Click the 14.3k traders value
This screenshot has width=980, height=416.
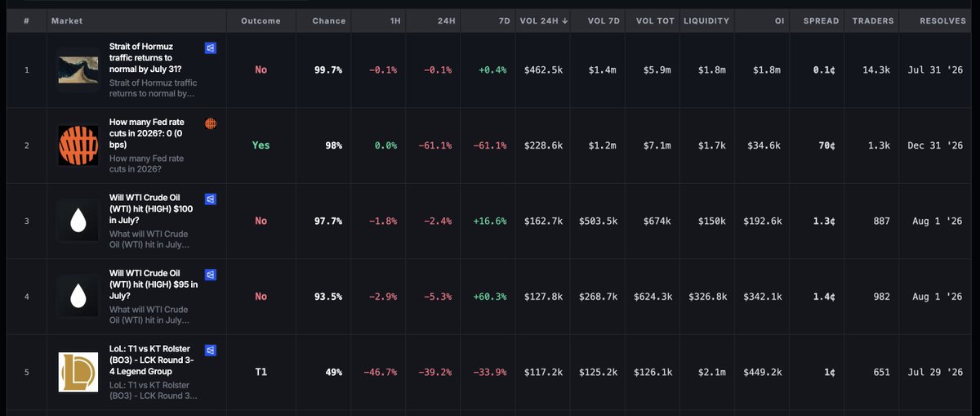point(876,70)
